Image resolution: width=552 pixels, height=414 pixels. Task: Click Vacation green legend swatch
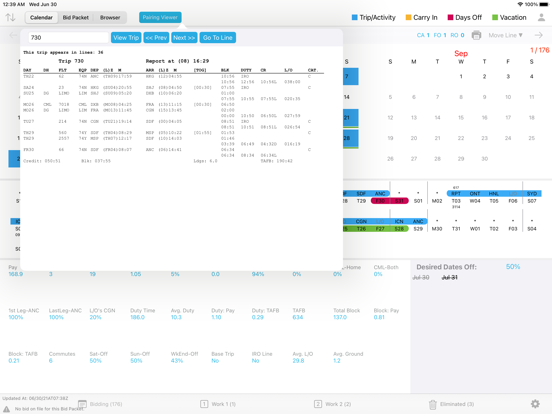point(495,17)
